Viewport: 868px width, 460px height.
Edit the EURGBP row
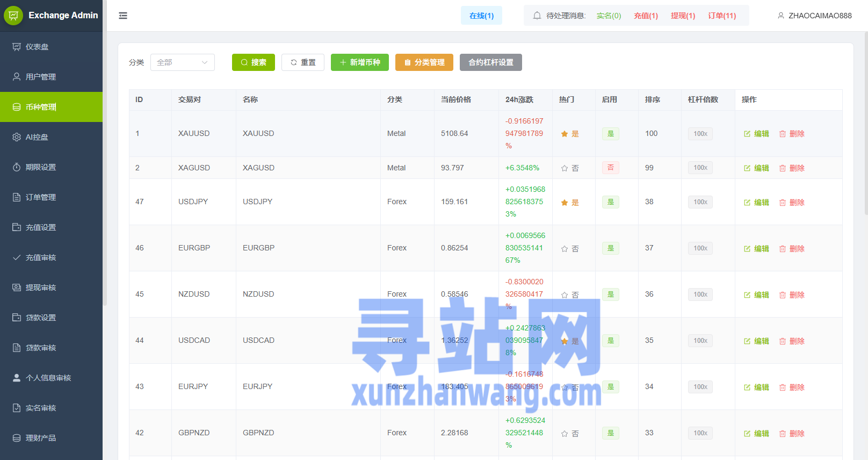756,249
